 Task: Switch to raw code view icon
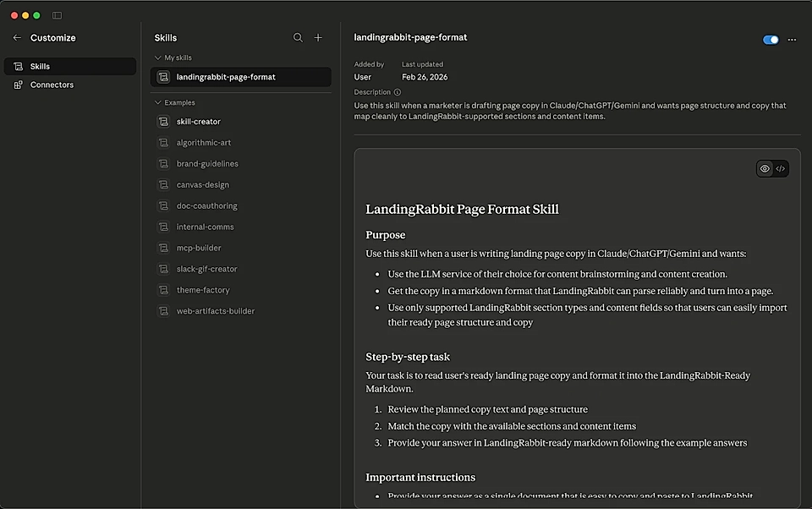[x=781, y=168]
